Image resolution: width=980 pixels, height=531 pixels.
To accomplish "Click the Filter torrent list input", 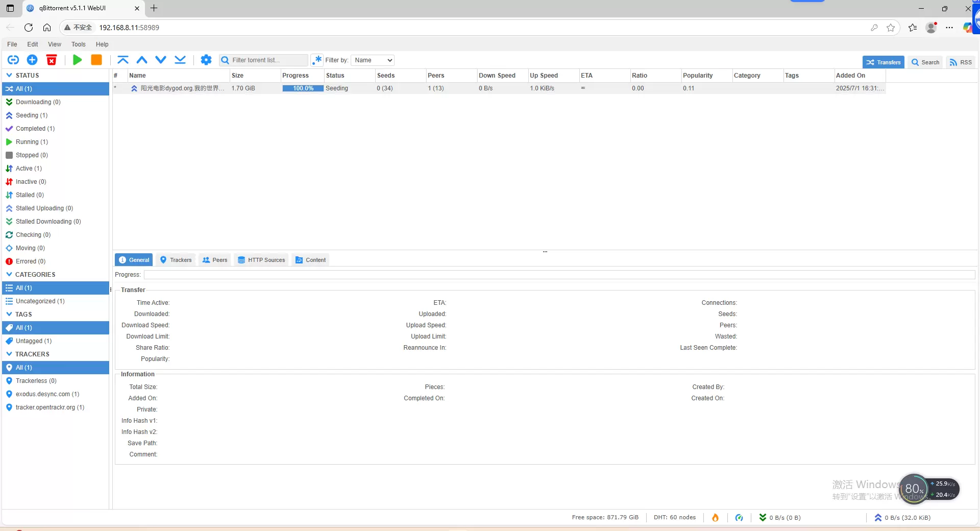I will coord(268,60).
